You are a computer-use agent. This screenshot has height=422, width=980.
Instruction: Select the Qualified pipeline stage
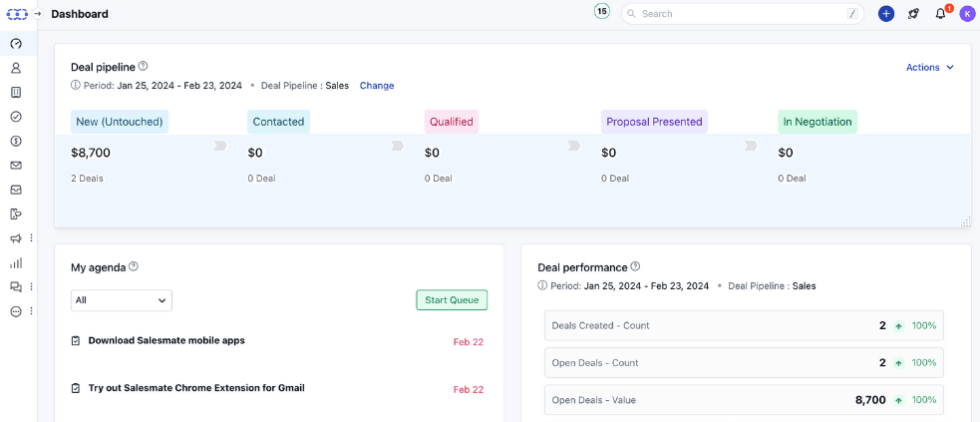pos(452,122)
